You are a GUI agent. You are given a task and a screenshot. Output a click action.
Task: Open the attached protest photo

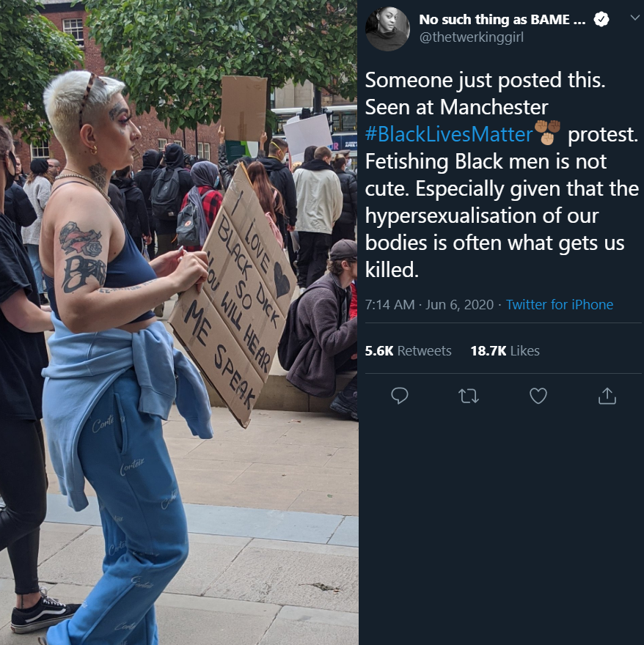coord(179,322)
